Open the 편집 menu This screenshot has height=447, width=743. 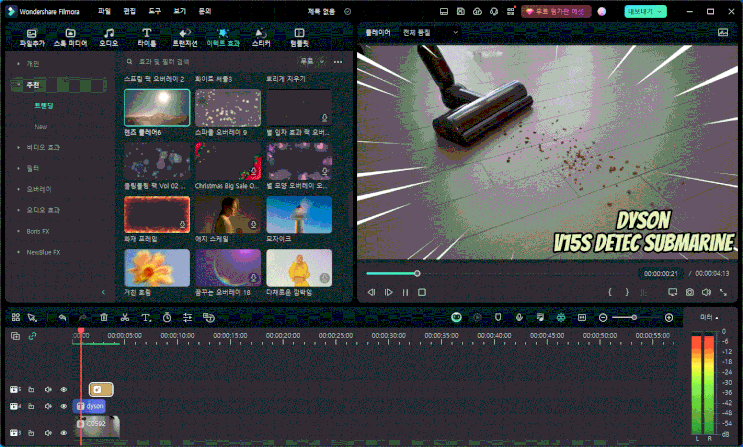[x=129, y=11]
